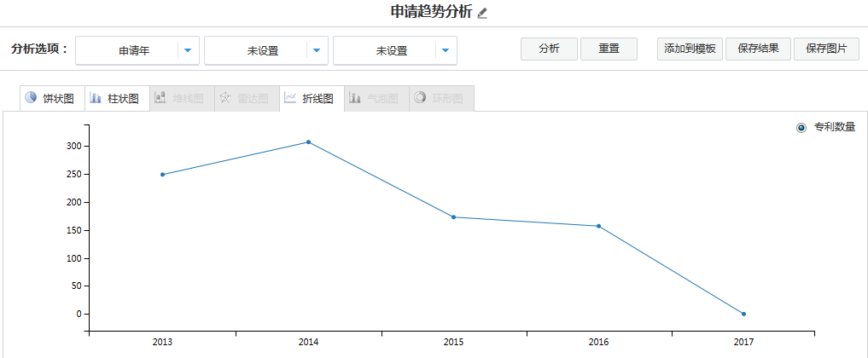Click the stacked chart icon (堆栈图)

pos(160,98)
